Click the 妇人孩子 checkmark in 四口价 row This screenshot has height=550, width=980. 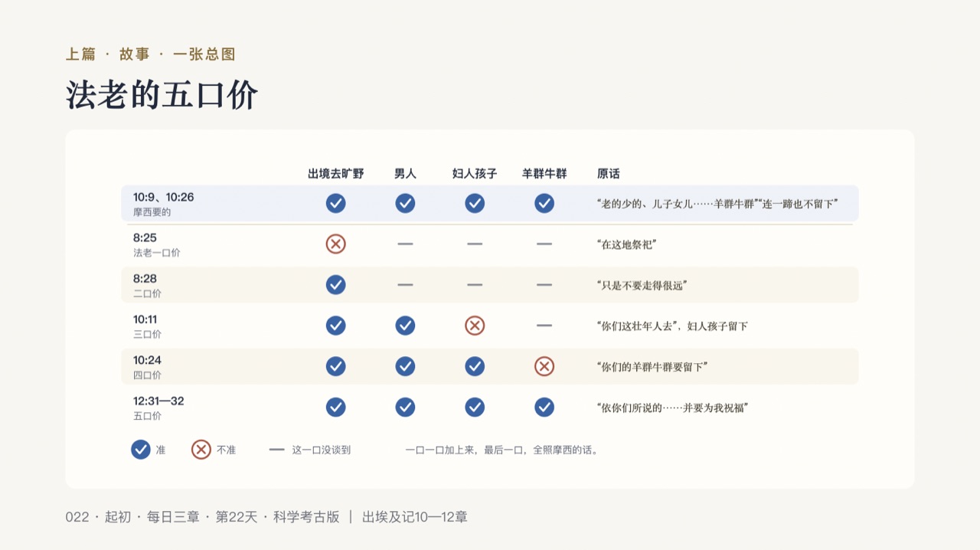point(475,366)
